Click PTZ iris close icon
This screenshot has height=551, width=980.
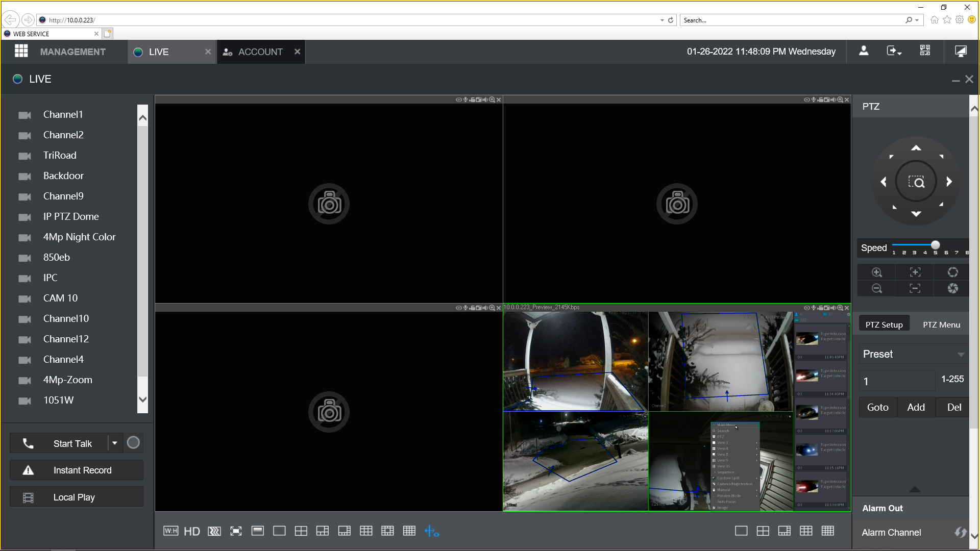[x=953, y=289]
